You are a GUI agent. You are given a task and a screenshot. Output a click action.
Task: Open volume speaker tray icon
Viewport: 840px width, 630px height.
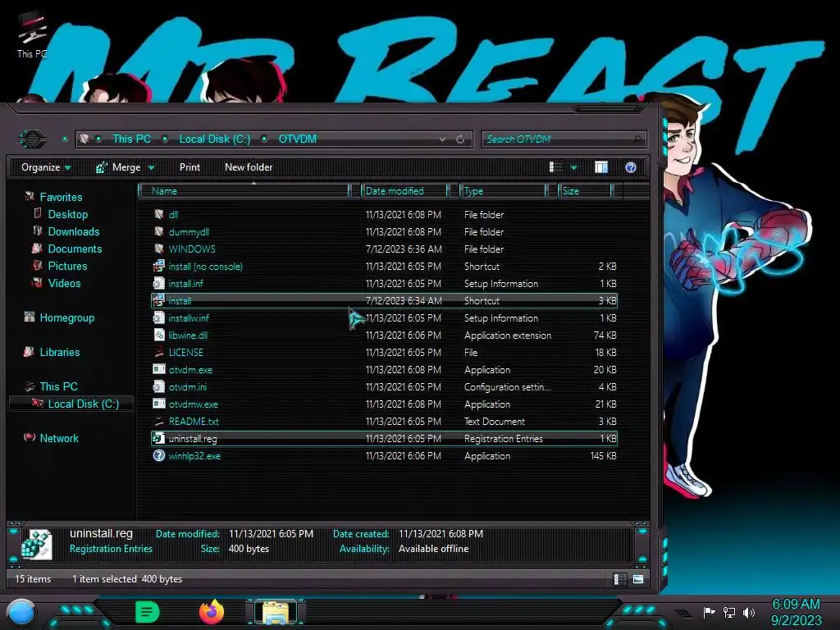coord(749,612)
